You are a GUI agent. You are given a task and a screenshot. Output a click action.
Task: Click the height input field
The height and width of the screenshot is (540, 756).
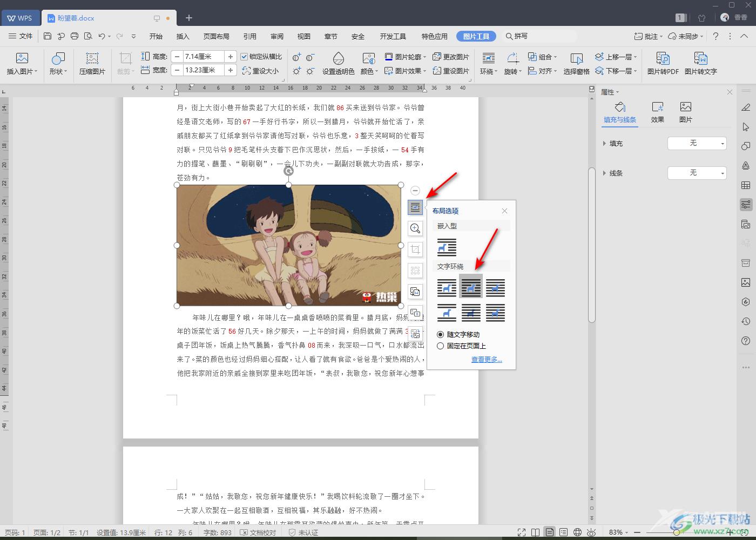pyautogui.click(x=204, y=57)
